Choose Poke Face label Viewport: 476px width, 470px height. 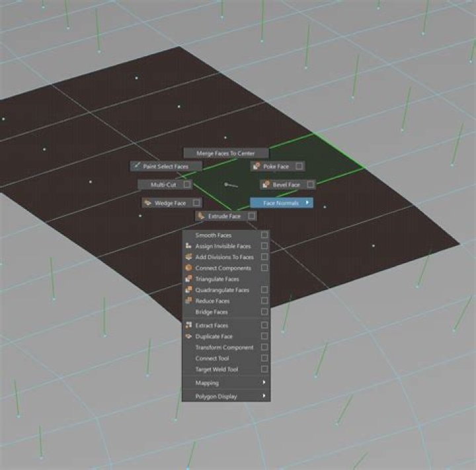(276, 167)
